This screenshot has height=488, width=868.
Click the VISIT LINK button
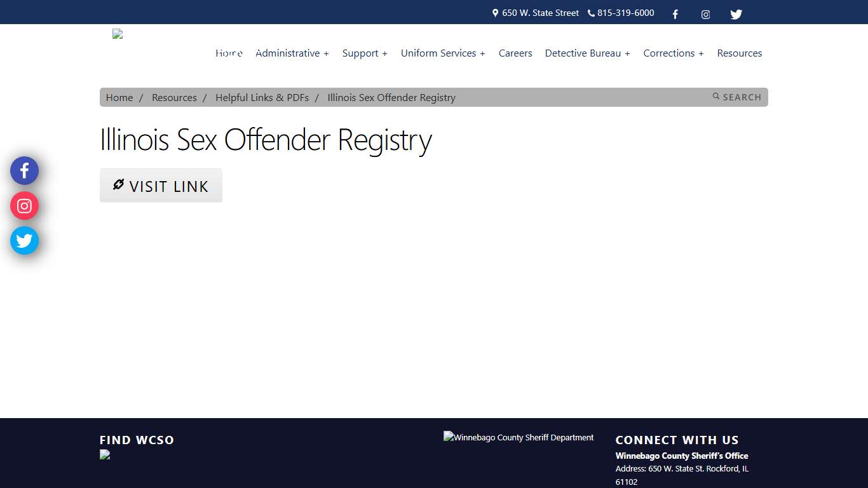tap(161, 185)
